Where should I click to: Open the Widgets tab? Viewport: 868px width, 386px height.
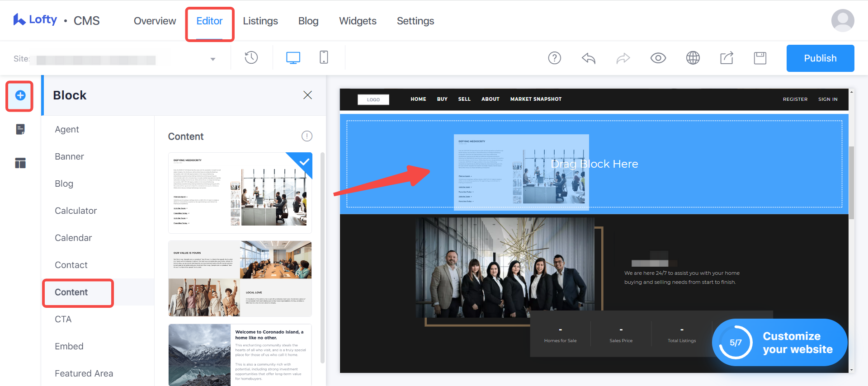point(358,21)
